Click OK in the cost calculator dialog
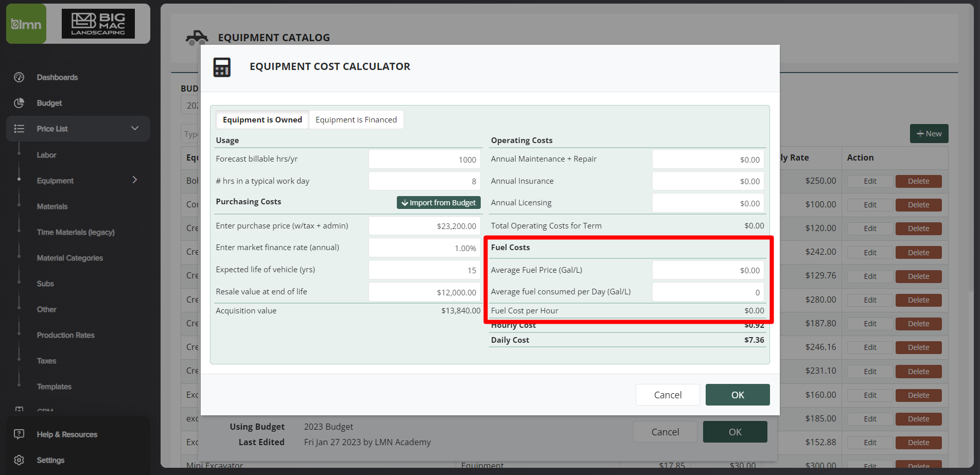 [x=738, y=395]
